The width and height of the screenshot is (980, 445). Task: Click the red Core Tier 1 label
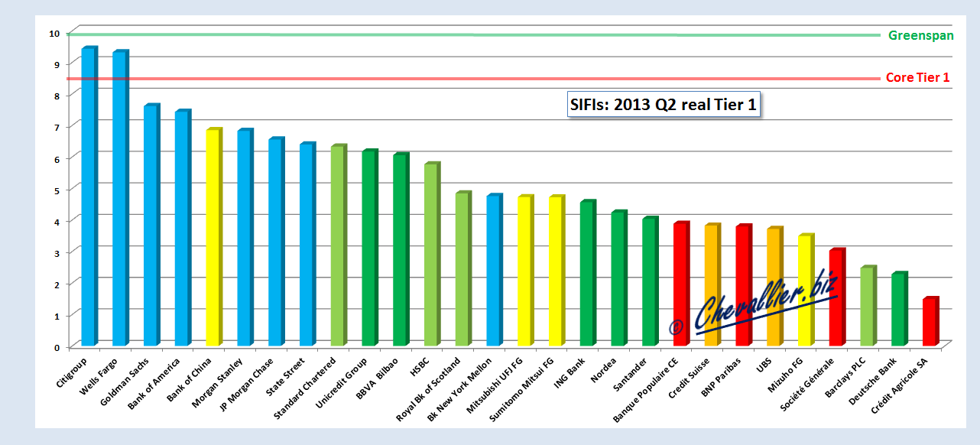pos(917,77)
